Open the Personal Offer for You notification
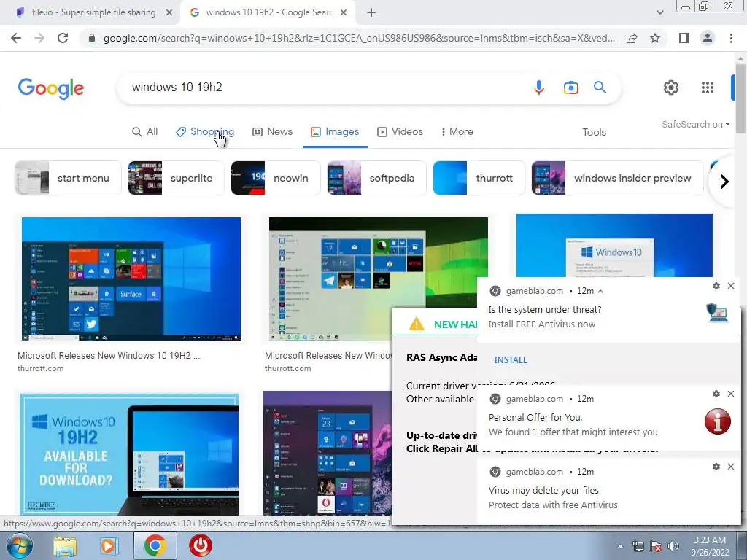The height and width of the screenshot is (560, 747). [x=609, y=418]
